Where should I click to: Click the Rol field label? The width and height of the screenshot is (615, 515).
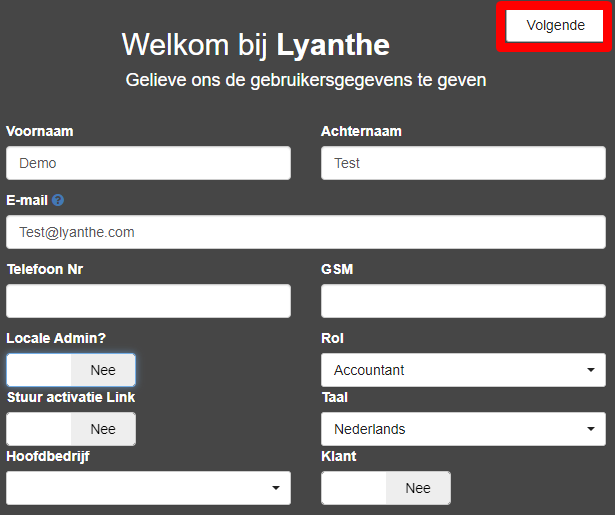(332, 338)
